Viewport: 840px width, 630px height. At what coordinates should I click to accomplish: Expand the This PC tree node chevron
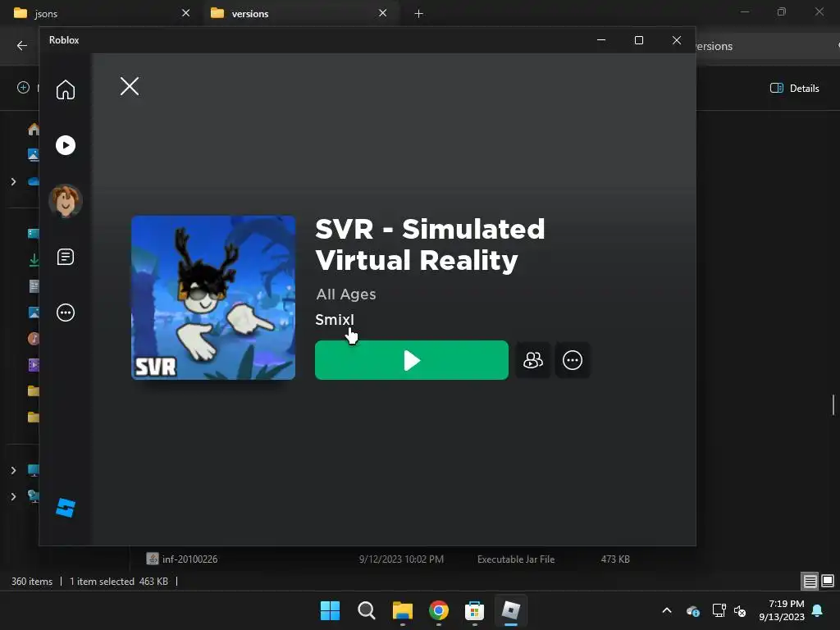click(13, 470)
